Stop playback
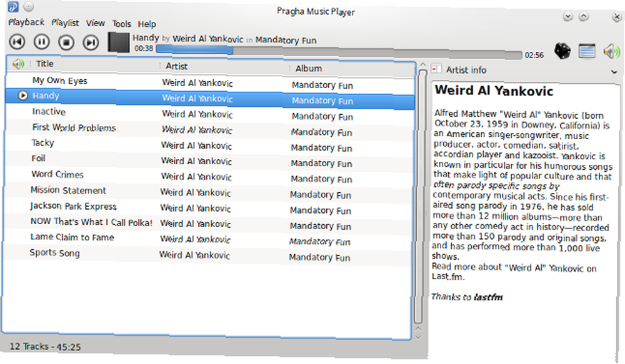625x364 pixels. [x=66, y=42]
